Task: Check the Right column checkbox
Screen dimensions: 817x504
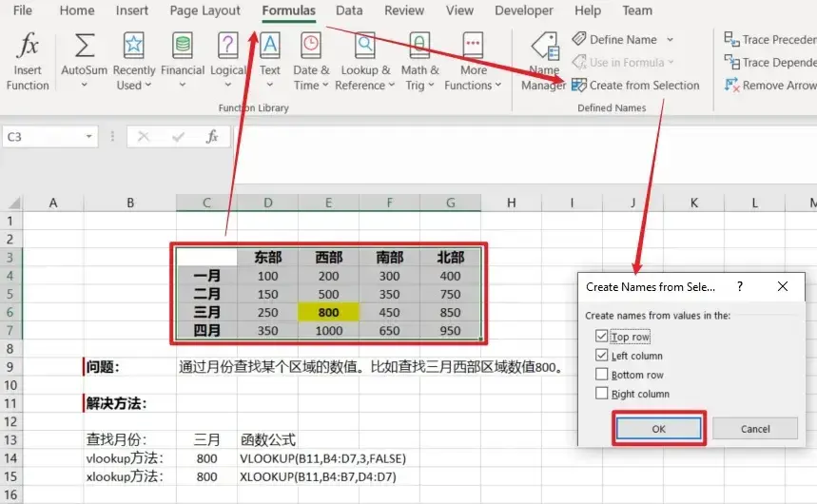Action: coord(602,394)
